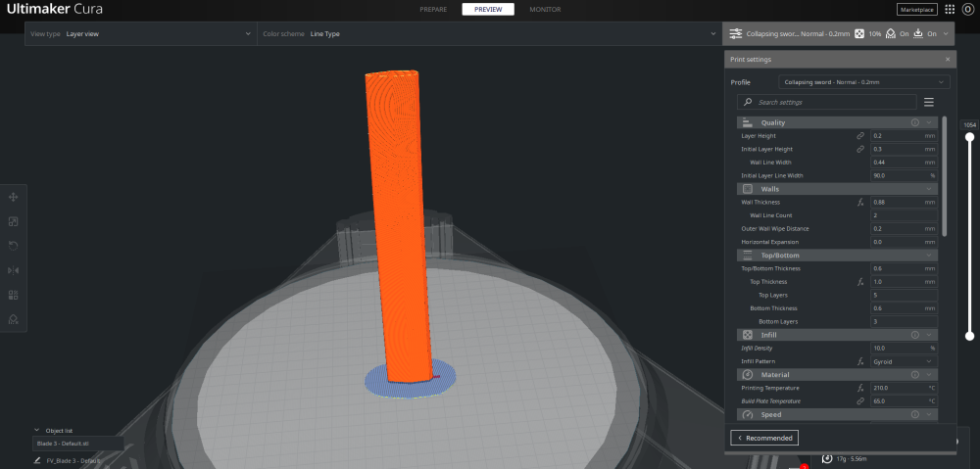Click the Recommended button
Screen dimensions: 980x469
point(764,438)
